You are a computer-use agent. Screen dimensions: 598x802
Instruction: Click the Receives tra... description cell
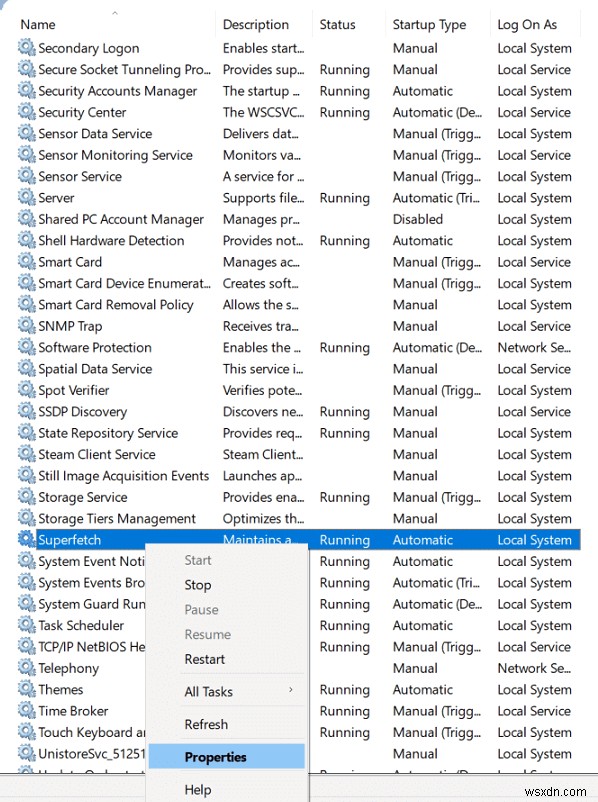260,326
